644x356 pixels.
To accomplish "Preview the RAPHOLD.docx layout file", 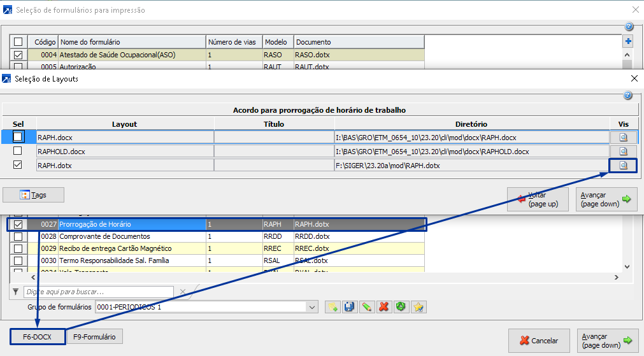I will [624, 151].
